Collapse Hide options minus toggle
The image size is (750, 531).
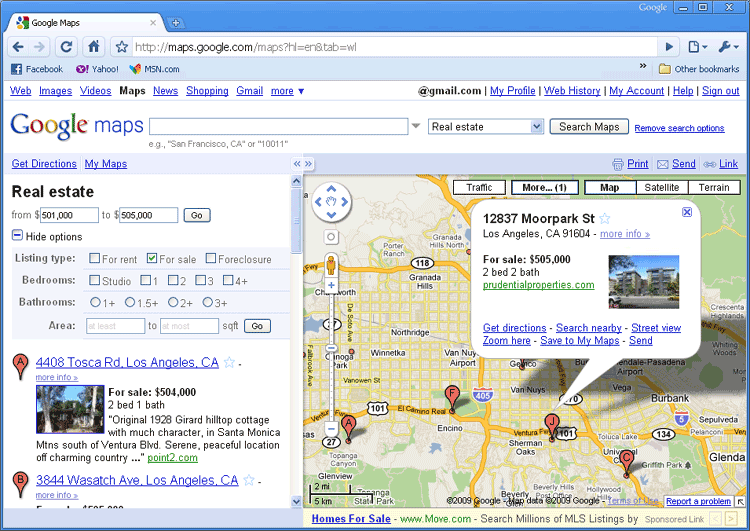point(17,235)
